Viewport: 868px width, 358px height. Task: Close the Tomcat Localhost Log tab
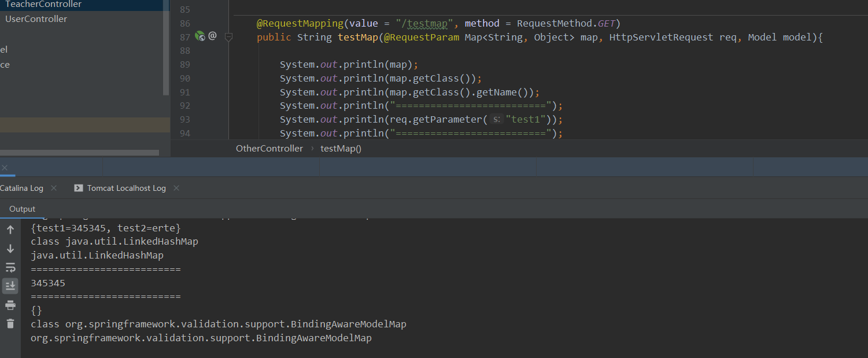(176, 188)
